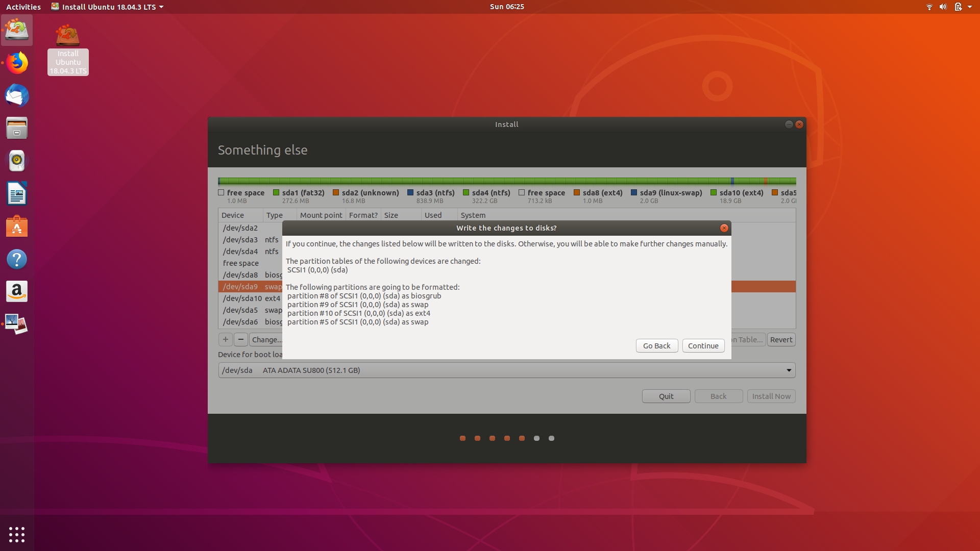Open Files manager in dock

(17, 128)
